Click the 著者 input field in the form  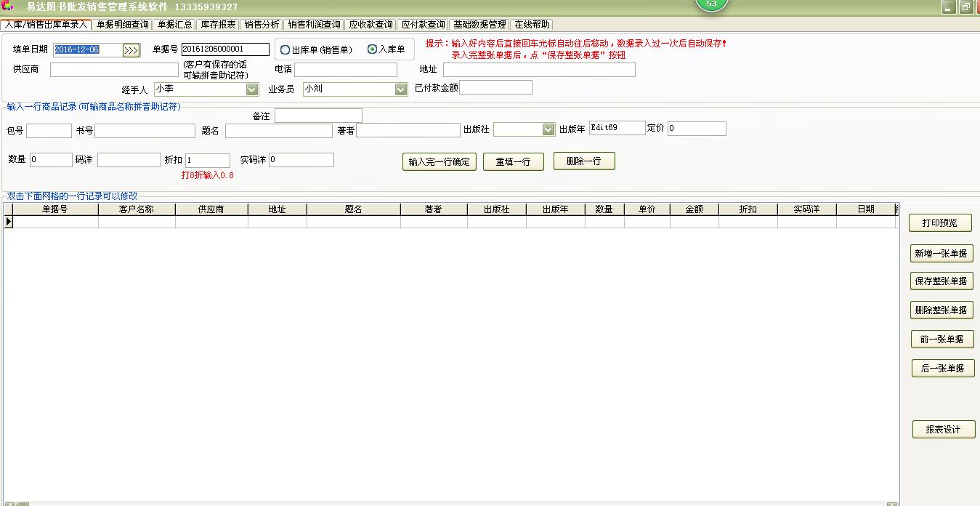(x=408, y=130)
